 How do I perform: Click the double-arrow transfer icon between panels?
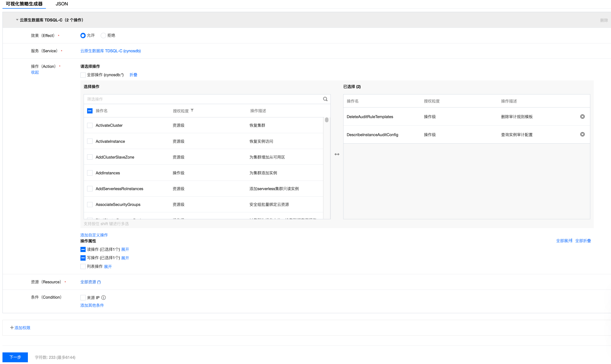(337, 154)
